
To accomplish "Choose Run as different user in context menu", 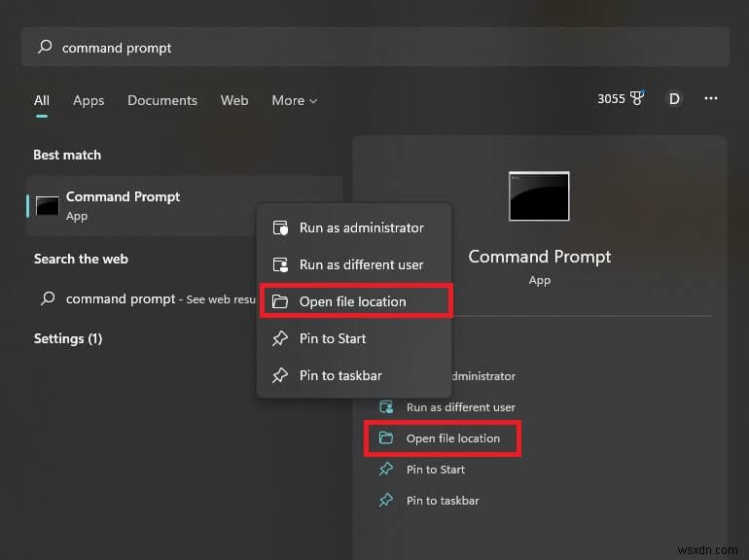I will [x=354, y=264].
